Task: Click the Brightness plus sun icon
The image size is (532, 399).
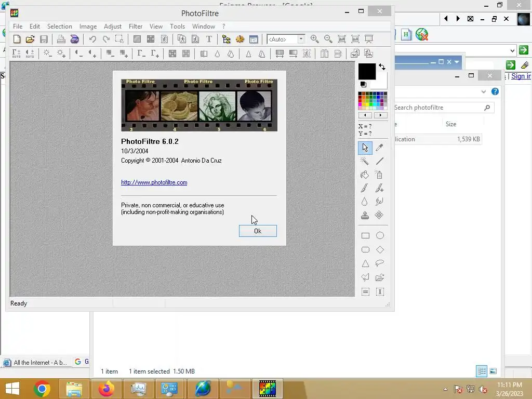Action: click(61, 54)
